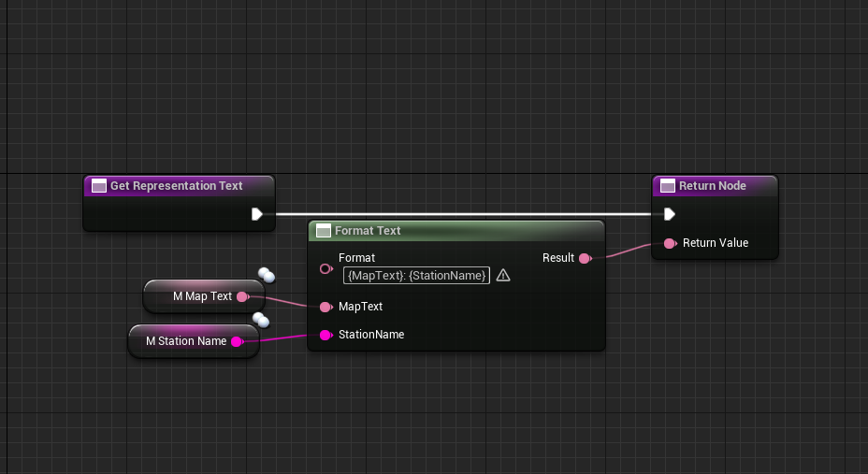Viewport: 868px width, 474px height.
Task: Click the MapText pin label
Action: [x=360, y=307]
